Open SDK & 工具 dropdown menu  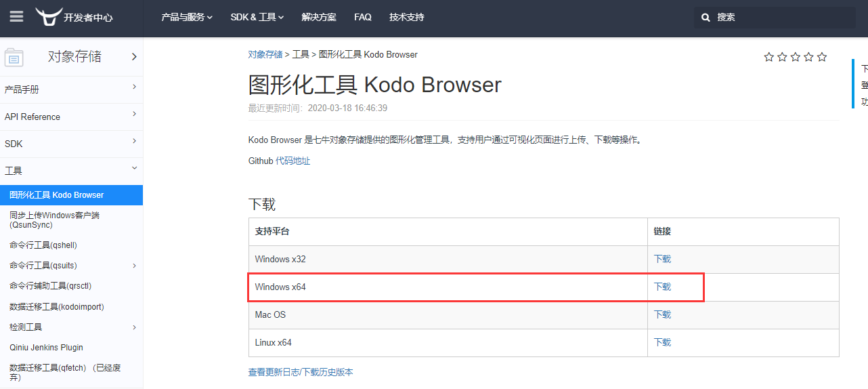pos(257,17)
